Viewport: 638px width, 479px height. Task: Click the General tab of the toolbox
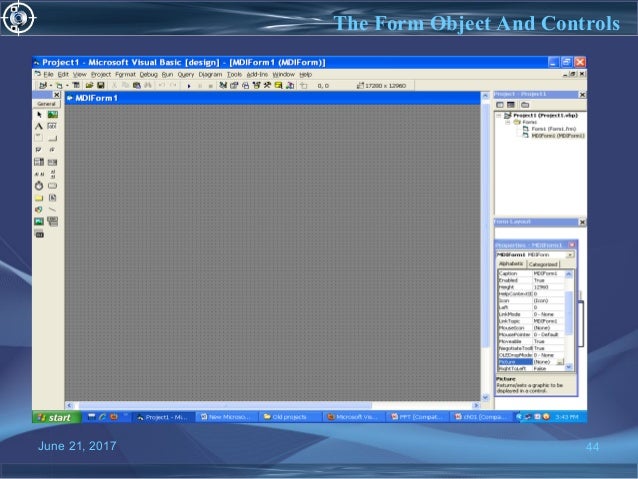[46, 104]
